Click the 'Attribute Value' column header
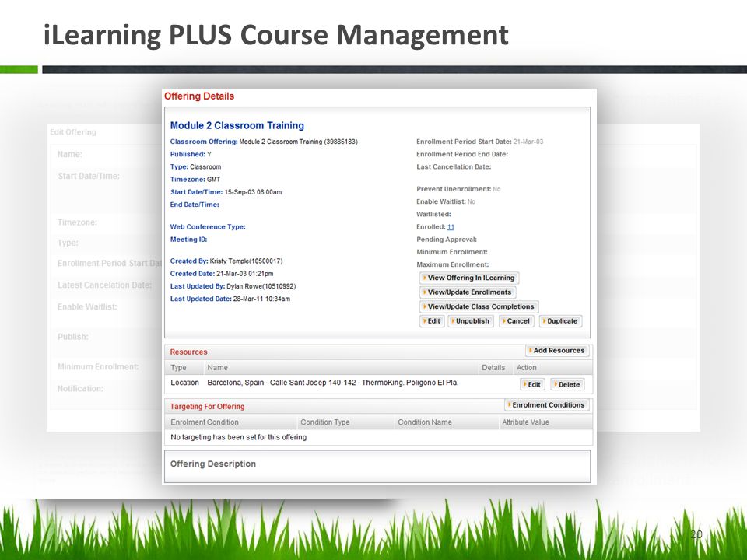Viewport: 747px width, 560px height. [525, 422]
